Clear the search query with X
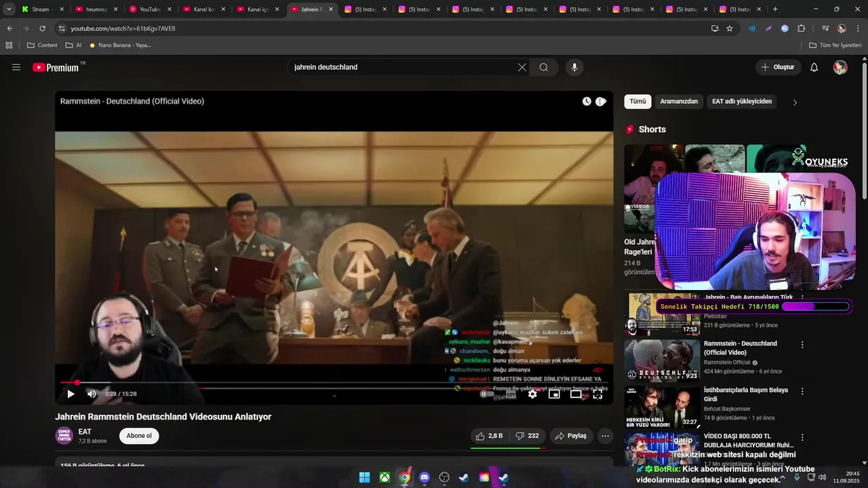 [x=521, y=67]
